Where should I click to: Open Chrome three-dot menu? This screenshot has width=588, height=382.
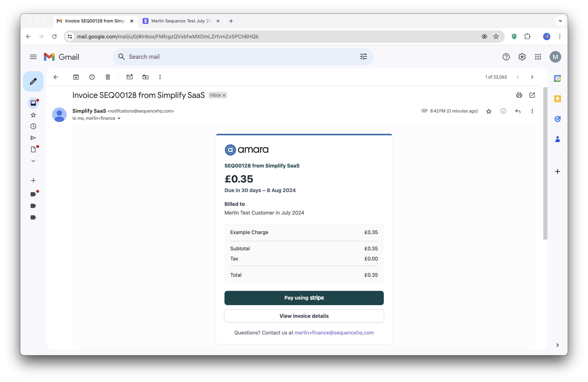[560, 37]
